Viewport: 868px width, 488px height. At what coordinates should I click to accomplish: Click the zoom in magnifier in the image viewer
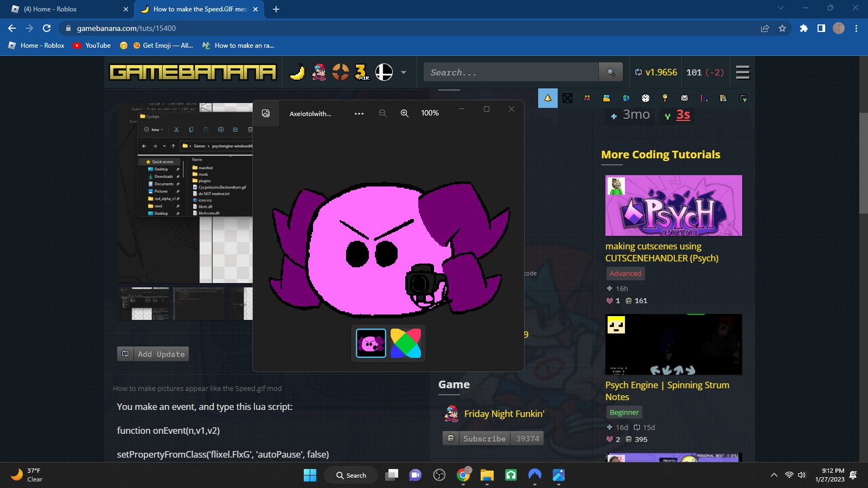404,113
